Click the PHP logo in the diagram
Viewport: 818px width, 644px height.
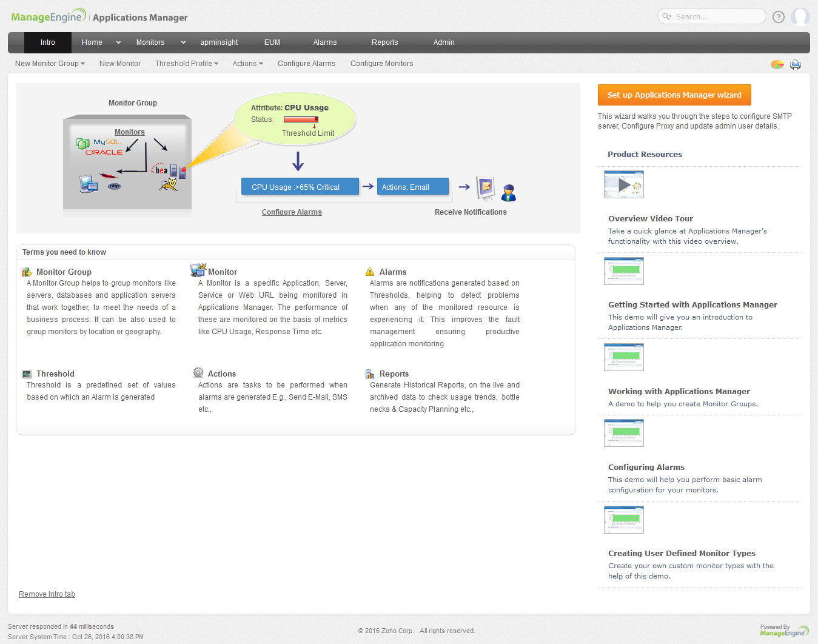pos(115,186)
